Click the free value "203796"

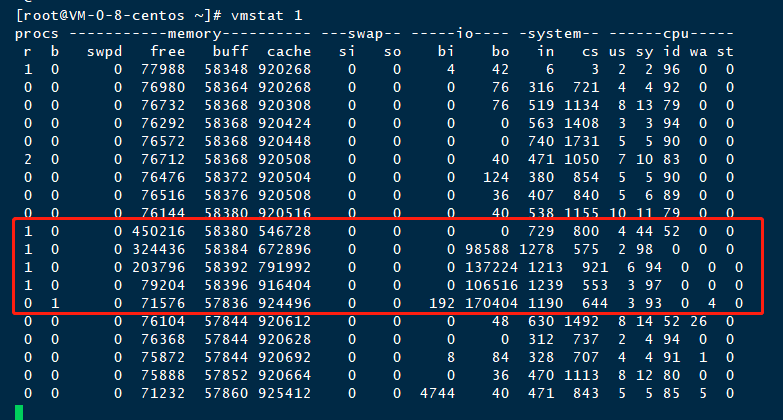coord(158,267)
